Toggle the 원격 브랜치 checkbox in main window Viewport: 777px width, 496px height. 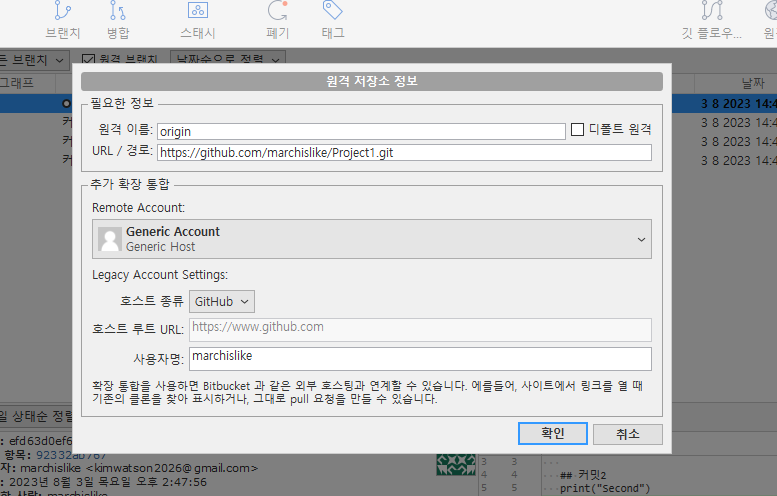88,59
